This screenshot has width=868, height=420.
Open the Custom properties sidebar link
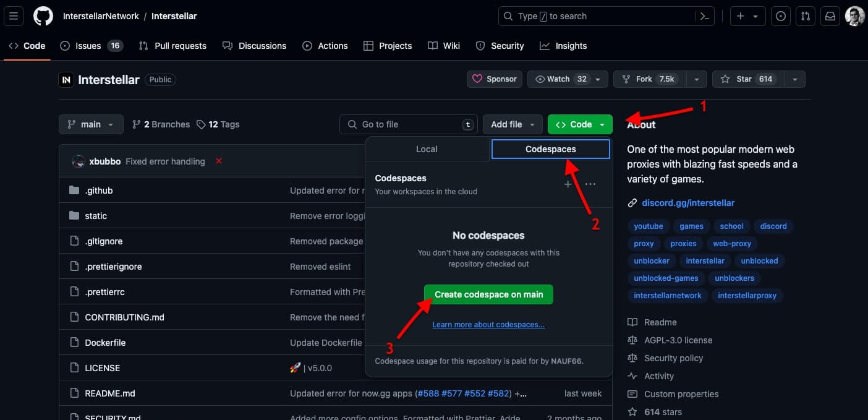tap(673, 394)
